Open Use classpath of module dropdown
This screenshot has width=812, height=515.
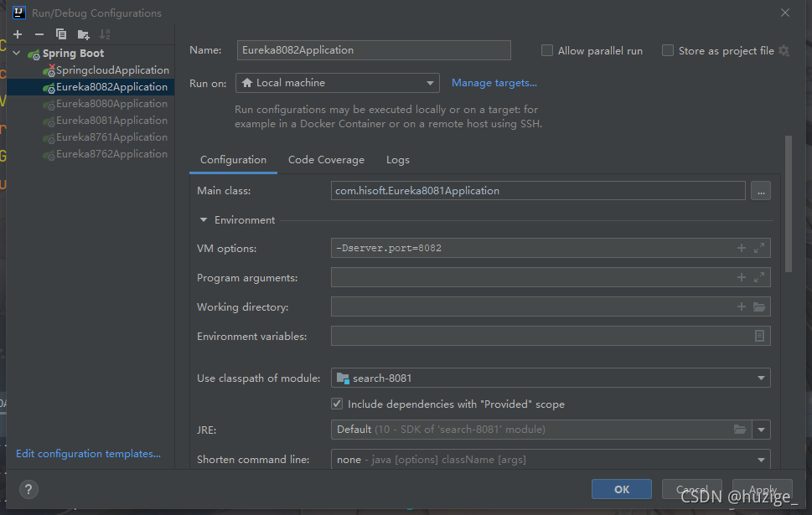(551, 379)
